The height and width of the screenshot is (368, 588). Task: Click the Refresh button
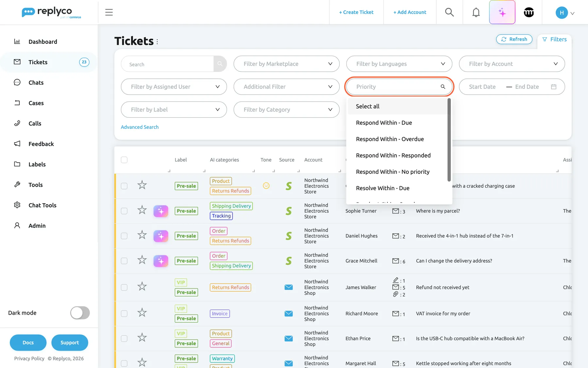coord(514,39)
